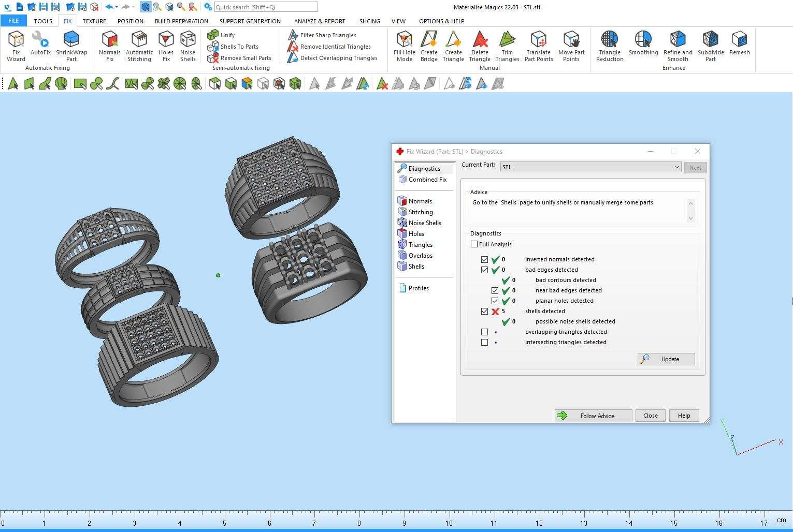Select the ShrinkWrap Part tool

71,46
